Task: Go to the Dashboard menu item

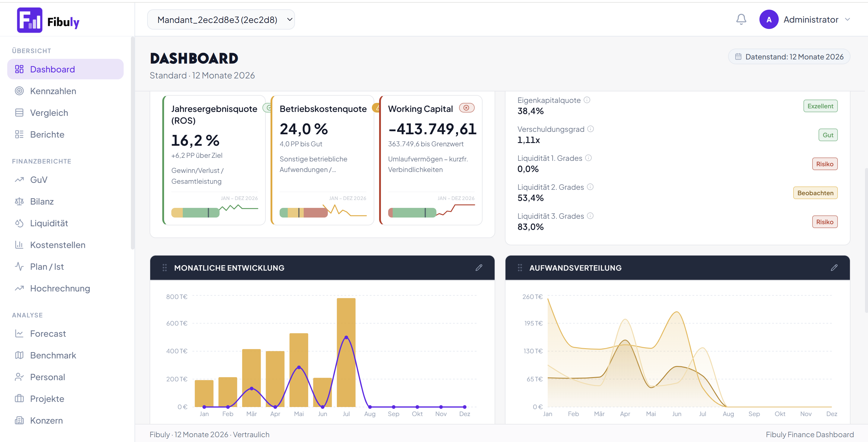Action: click(x=65, y=69)
